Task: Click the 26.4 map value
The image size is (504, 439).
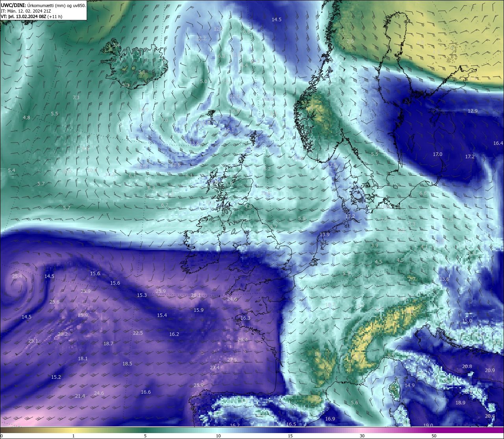Action: pyautogui.click(x=243, y=339)
